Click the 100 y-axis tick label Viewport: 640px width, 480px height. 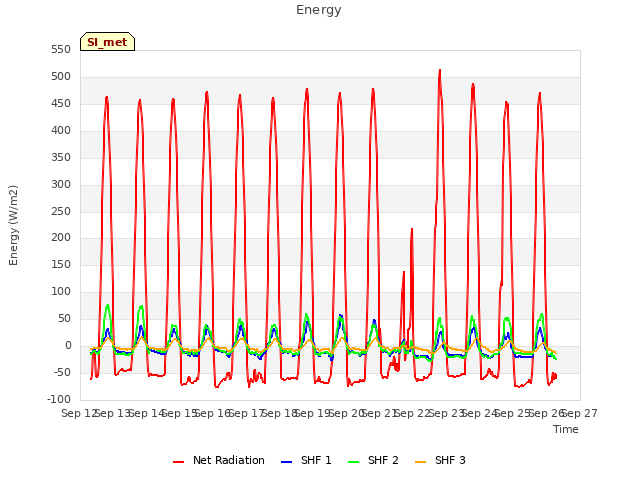(x=61, y=291)
